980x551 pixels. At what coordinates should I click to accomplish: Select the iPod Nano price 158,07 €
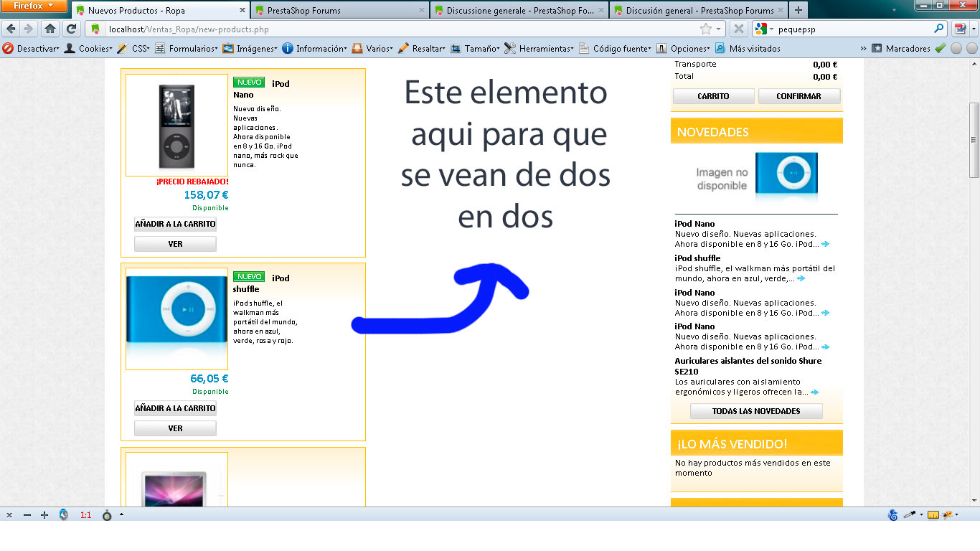coord(207,194)
